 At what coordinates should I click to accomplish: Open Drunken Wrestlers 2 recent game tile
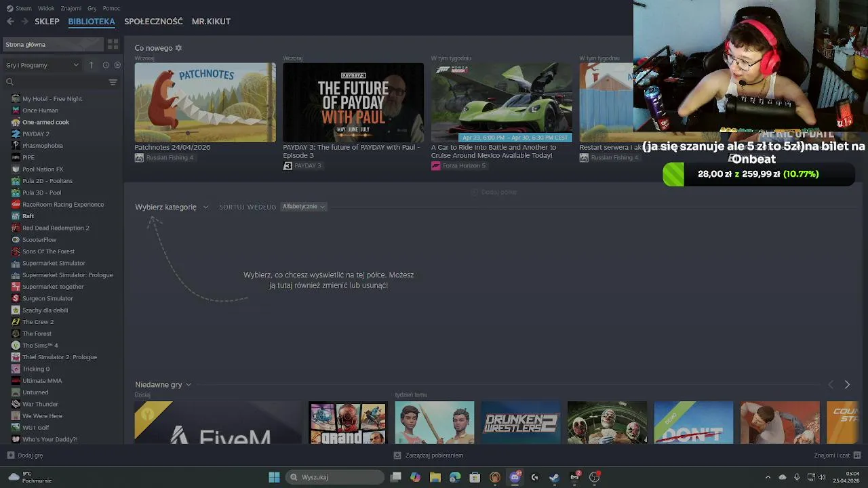click(521, 422)
